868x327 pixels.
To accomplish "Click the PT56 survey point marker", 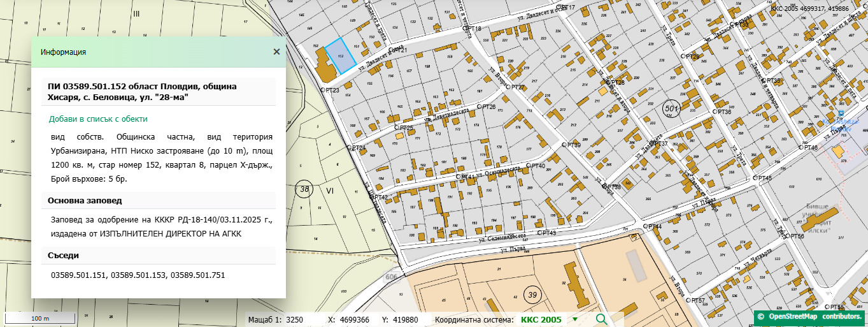I will point(787,236).
